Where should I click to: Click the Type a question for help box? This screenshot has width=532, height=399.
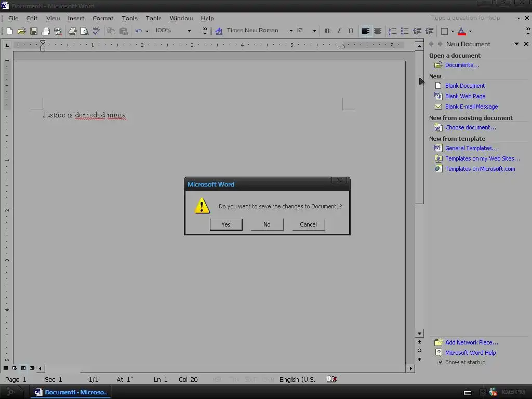pyautogui.click(x=472, y=18)
